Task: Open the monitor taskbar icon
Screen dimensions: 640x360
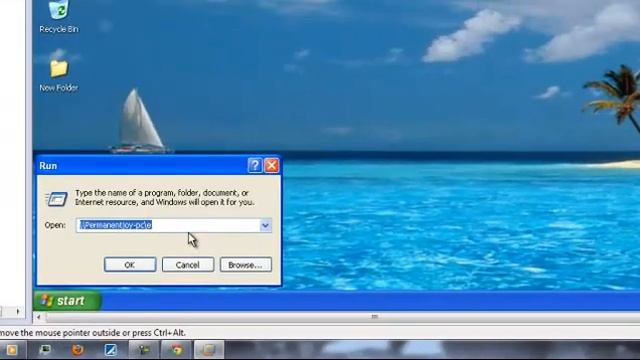Action: (44, 350)
